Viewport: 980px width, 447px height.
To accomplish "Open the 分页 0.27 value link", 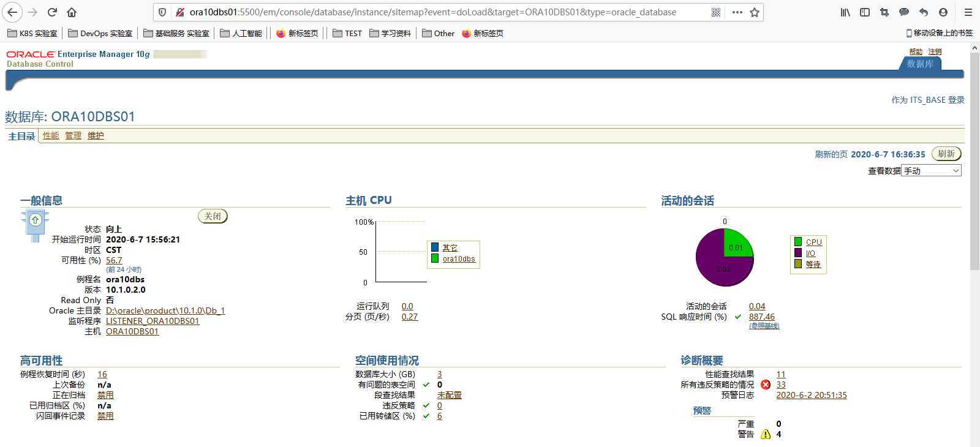I will [x=410, y=317].
